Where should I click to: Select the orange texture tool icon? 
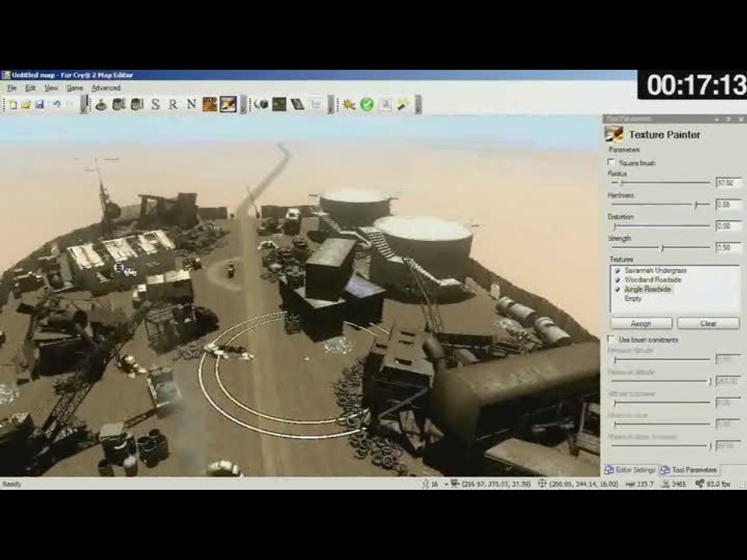click(x=209, y=104)
